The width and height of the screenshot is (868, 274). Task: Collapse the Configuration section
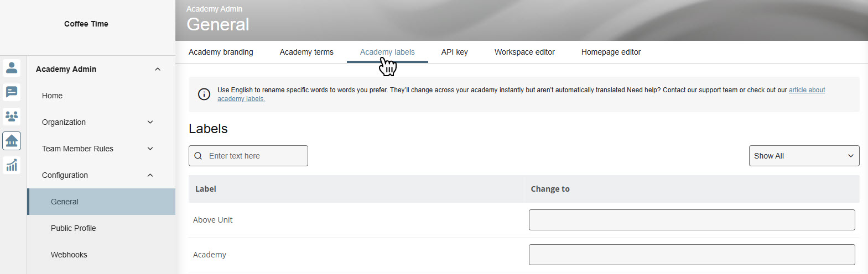[150, 175]
